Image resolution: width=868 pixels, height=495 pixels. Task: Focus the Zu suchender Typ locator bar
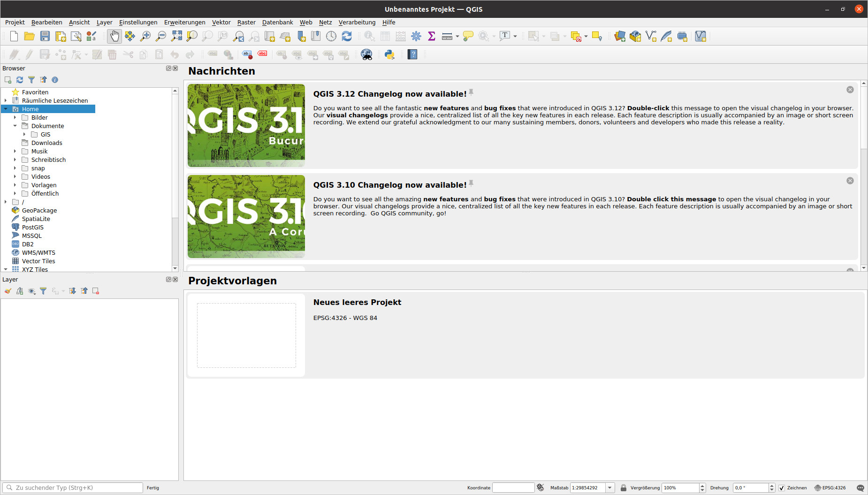point(73,488)
